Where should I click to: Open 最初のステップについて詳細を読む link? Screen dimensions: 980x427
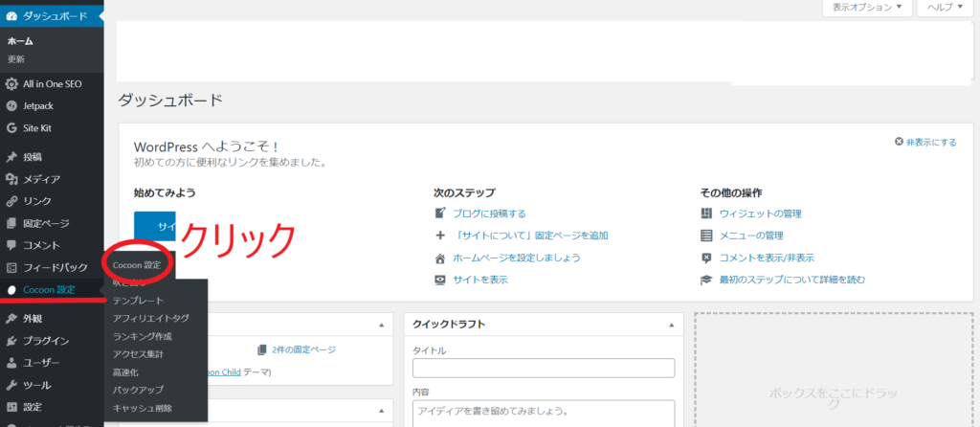(x=792, y=280)
